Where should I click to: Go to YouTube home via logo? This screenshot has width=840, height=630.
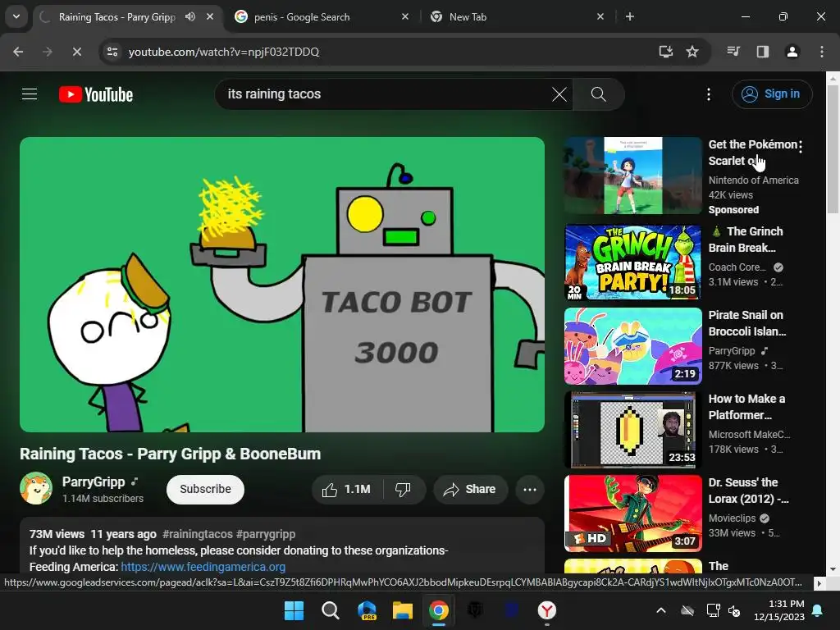click(96, 94)
